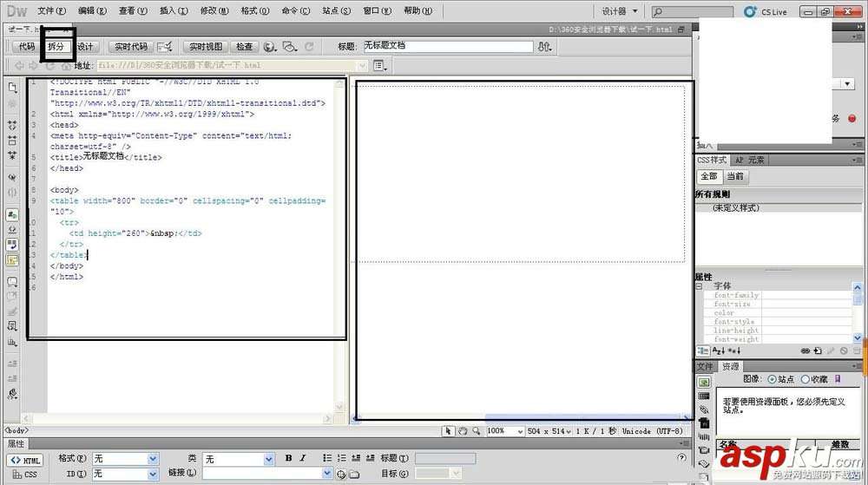This screenshot has width=868, height=485.
Task: Select the 全部 (All) CSS button
Action: 709,176
